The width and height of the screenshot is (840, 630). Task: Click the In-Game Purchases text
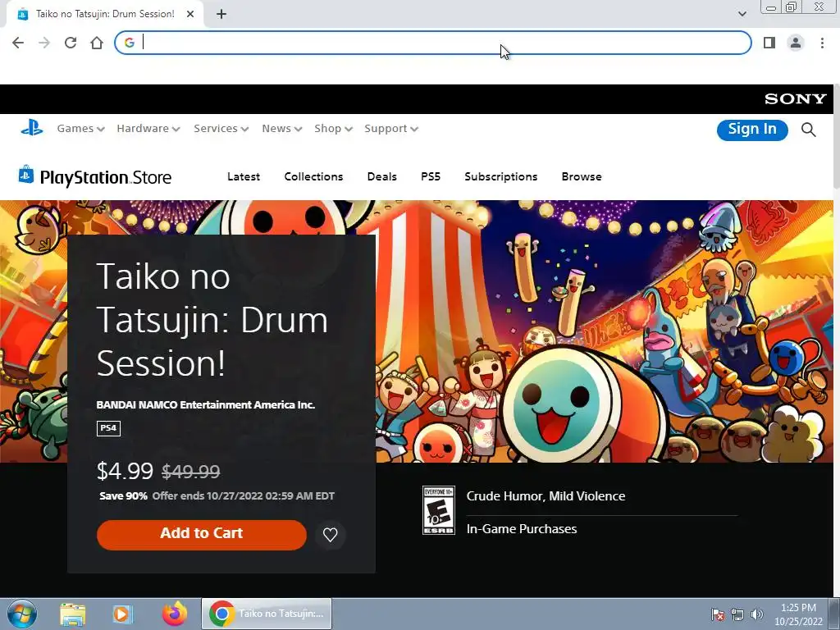[x=521, y=529]
